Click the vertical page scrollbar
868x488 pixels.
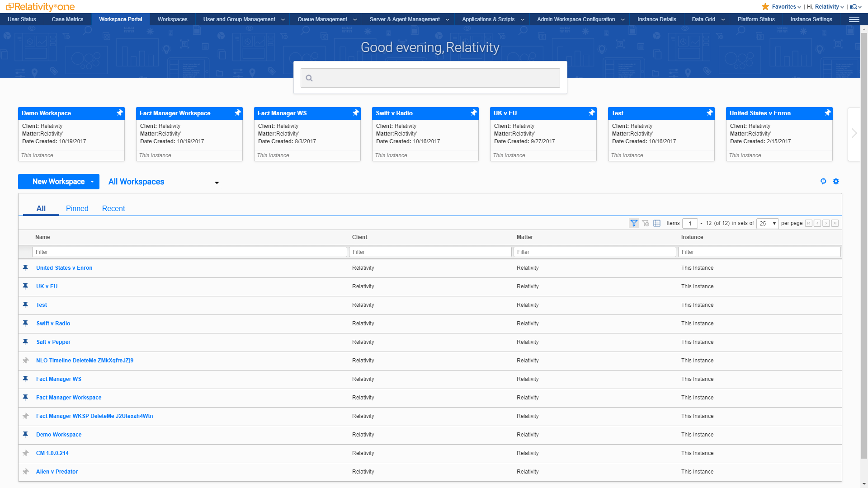pos(864,244)
